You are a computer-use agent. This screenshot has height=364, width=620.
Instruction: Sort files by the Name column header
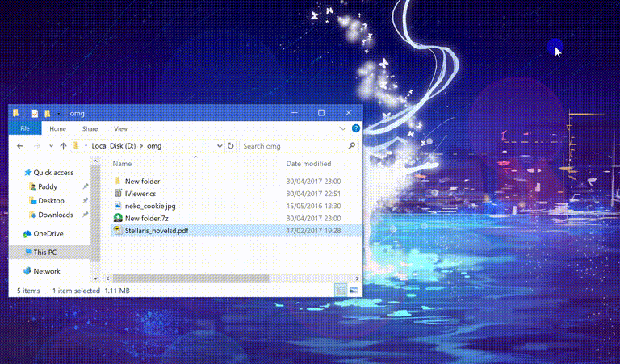(x=122, y=164)
